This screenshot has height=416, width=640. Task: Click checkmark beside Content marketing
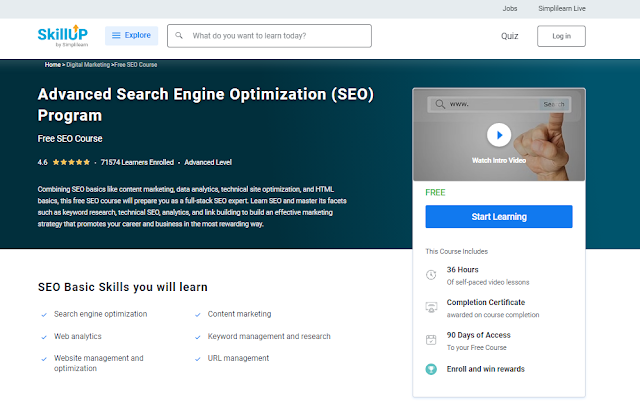click(198, 315)
